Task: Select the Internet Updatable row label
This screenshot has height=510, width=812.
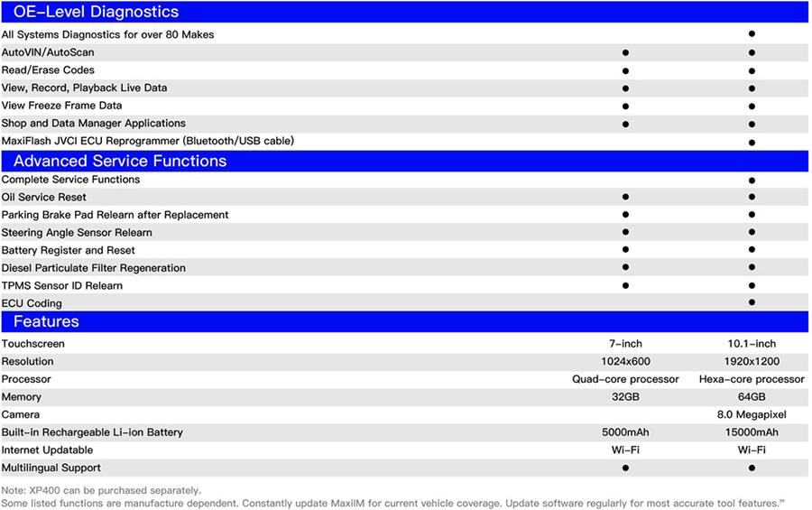Action: [x=47, y=450]
